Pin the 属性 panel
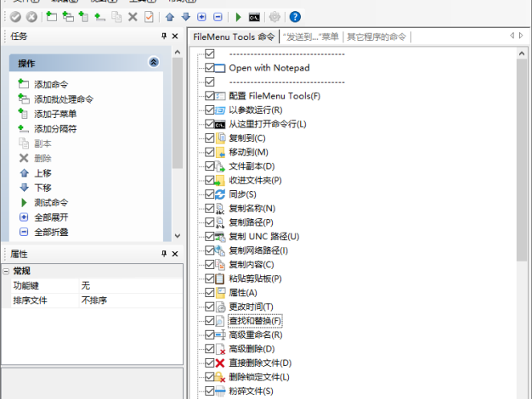This screenshot has height=399, width=532. pyautogui.click(x=164, y=254)
